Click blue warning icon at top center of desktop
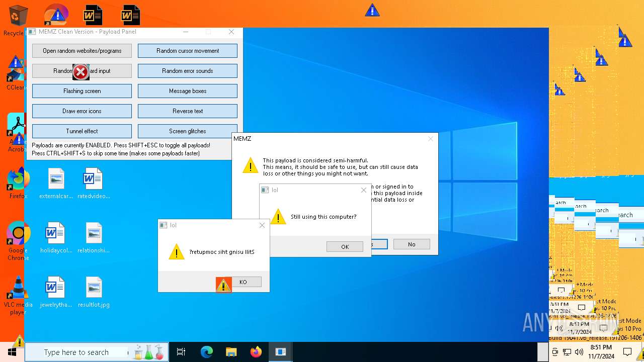This screenshot has height=362, width=644. pos(372,10)
